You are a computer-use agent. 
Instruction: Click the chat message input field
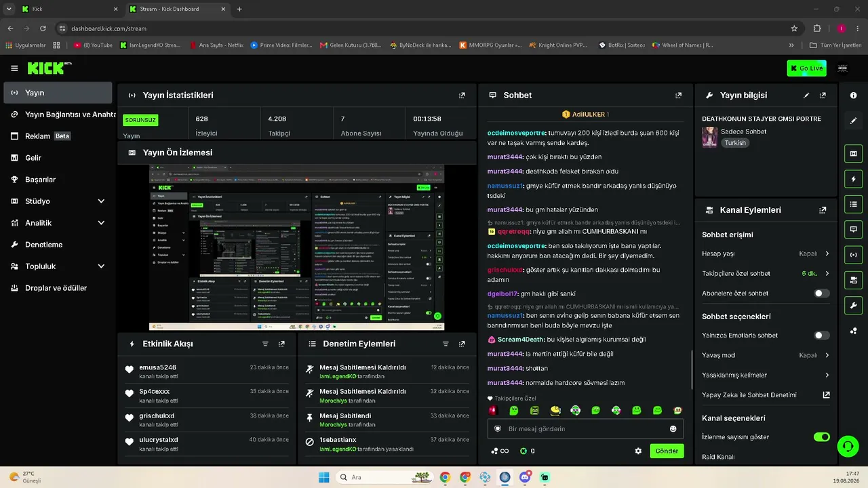point(585,429)
